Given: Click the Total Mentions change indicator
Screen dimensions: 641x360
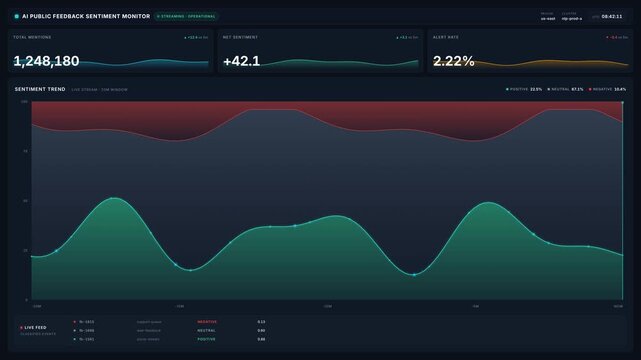Looking at the screenshot, I should [196, 38].
